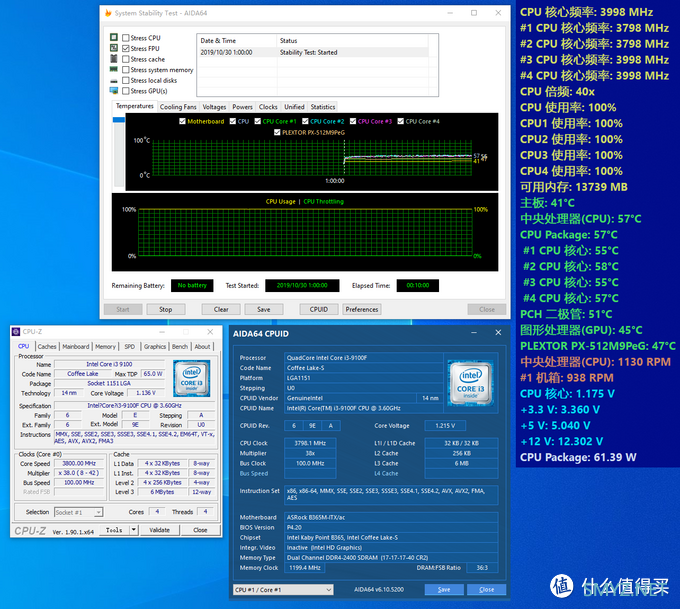This screenshot has height=609, width=680.
Task: Open the Memory tab in CPU-Z
Action: (x=105, y=347)
